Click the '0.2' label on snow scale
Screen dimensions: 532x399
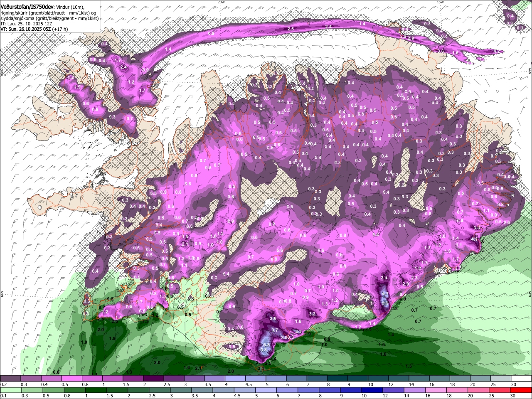point(4,384)
